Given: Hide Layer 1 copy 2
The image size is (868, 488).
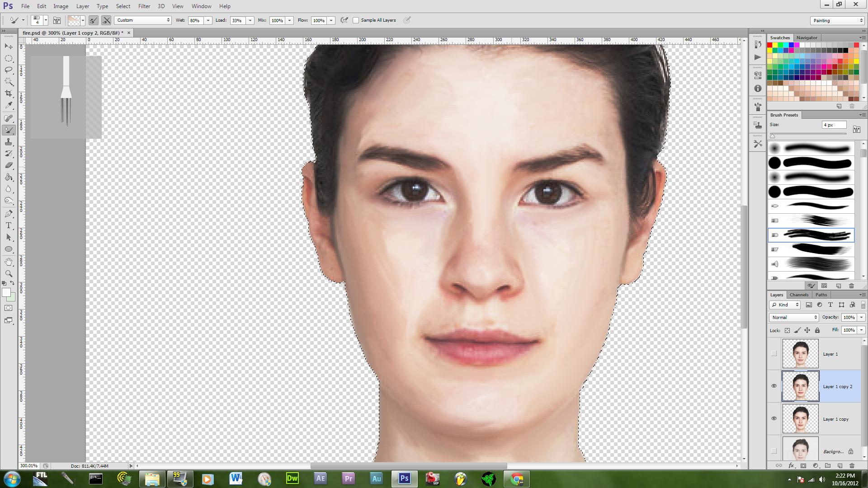Looking at the screenshot, I should [x=774, y=386].
